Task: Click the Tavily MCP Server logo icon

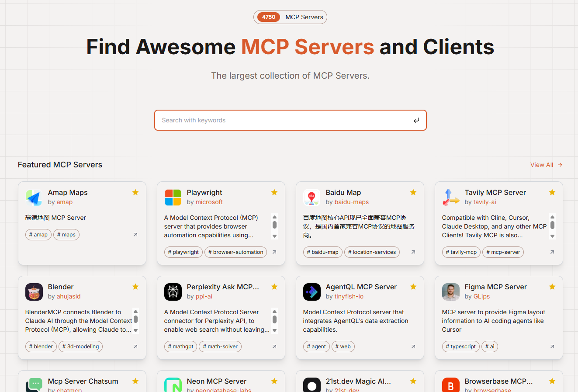Action: coord(450,198)
